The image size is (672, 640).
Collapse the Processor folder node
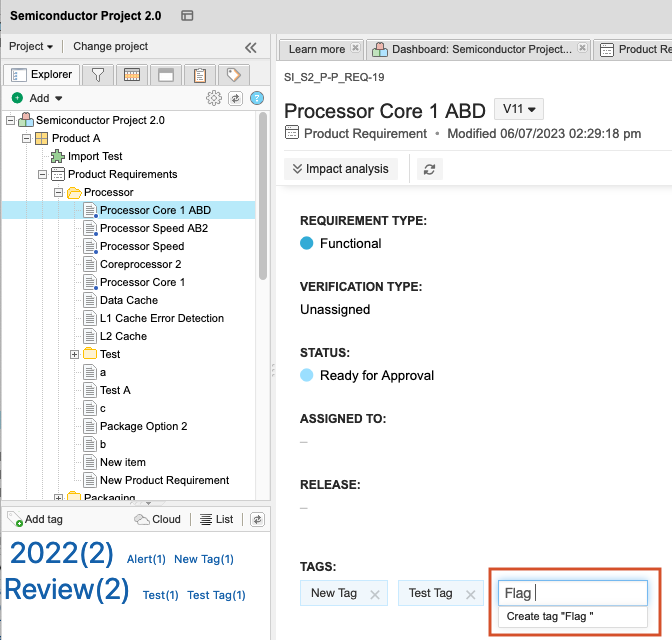point(59,192)
